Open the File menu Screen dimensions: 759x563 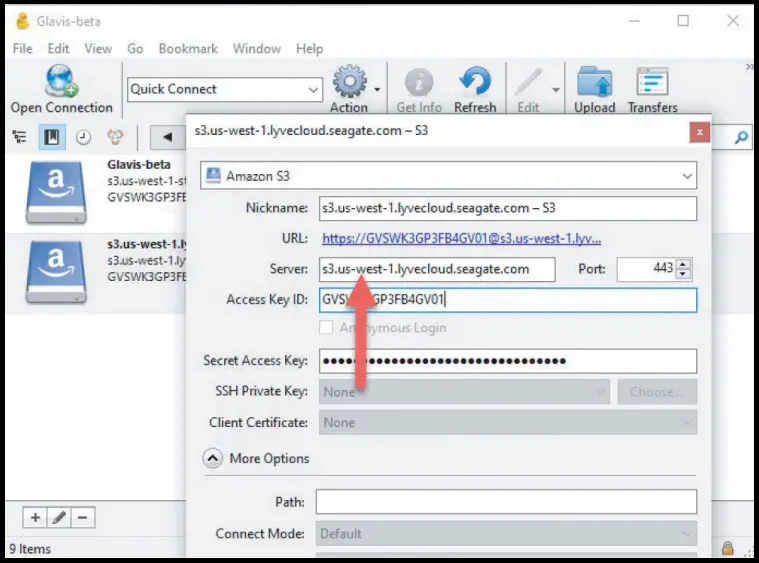pos(23,48)
